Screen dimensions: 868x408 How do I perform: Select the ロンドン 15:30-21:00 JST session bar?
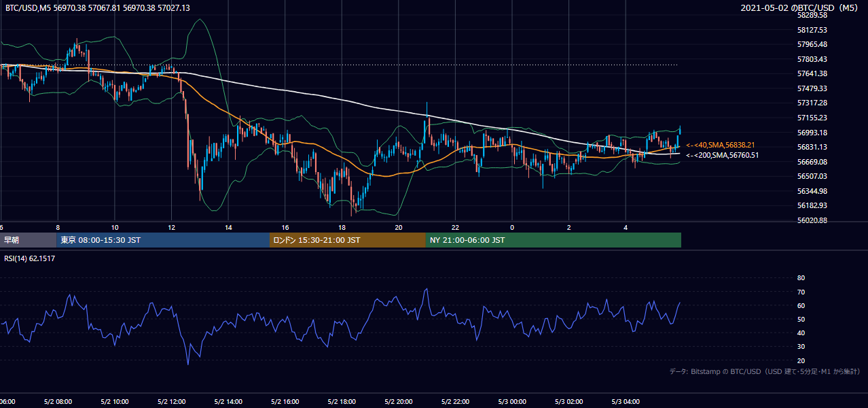point(348,240)
